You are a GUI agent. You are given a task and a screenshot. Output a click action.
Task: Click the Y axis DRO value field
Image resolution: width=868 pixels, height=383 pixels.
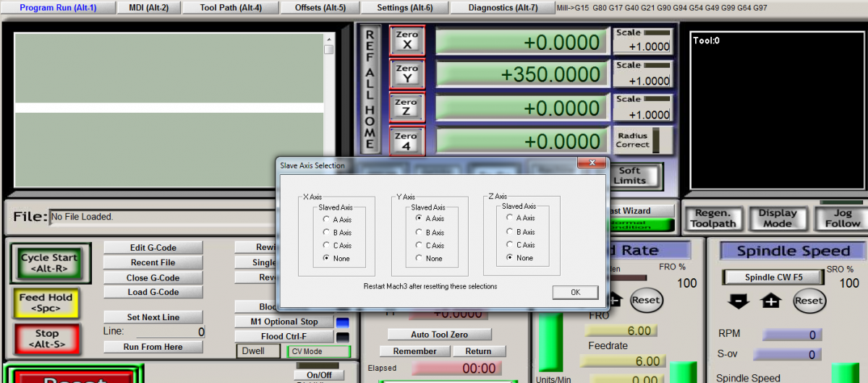[x=521, y=74]
